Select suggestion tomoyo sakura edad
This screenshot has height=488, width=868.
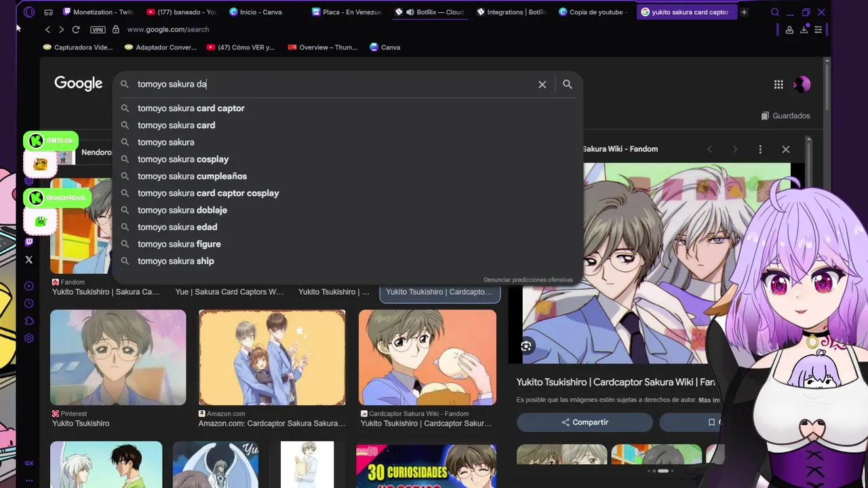[347, 227]
